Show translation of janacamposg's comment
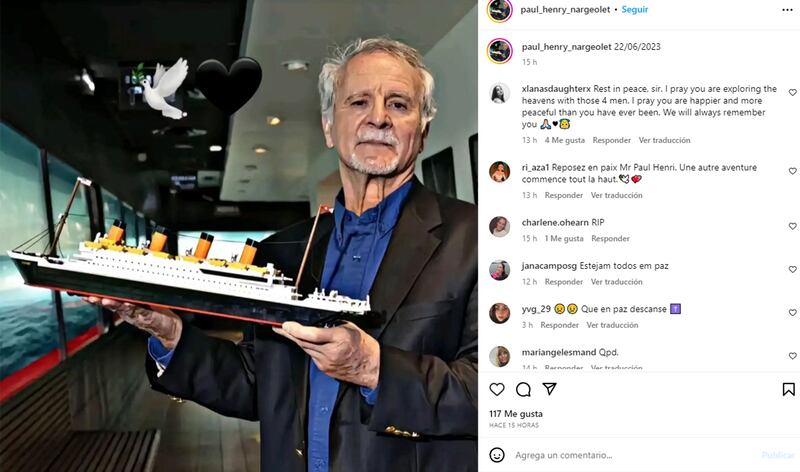Viewport: 800px width, 472px height. click(x=616, y=282)
